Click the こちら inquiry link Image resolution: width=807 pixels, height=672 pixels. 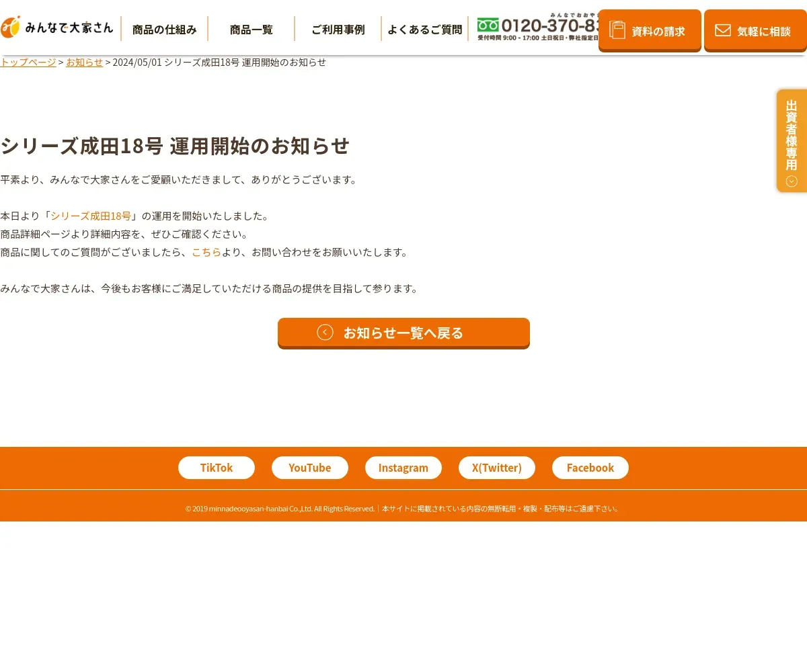(206, 252)
